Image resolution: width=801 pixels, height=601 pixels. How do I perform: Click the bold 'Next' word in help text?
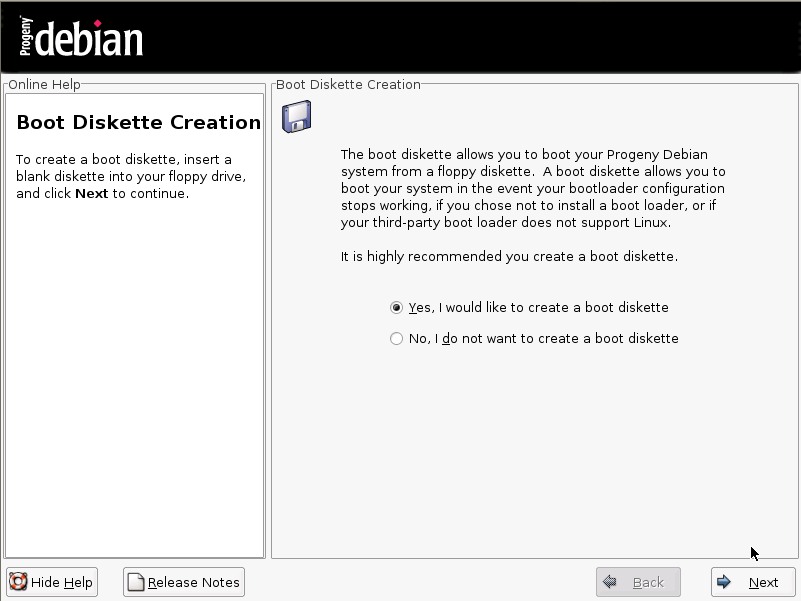[91, 194]
